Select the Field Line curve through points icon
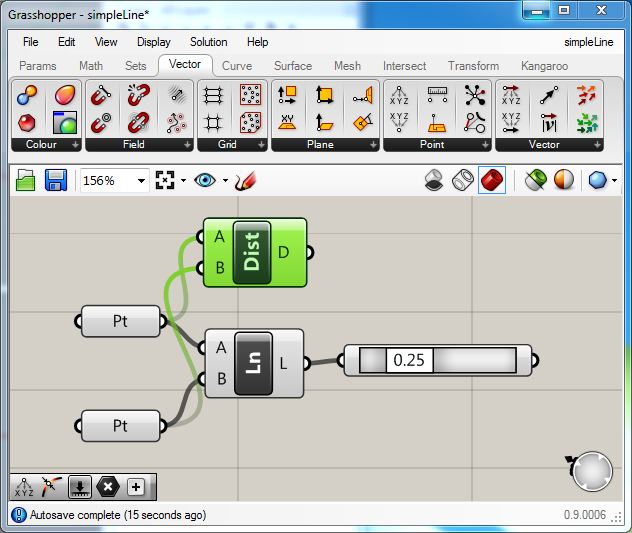632x533 pixels. pos(176,123)
